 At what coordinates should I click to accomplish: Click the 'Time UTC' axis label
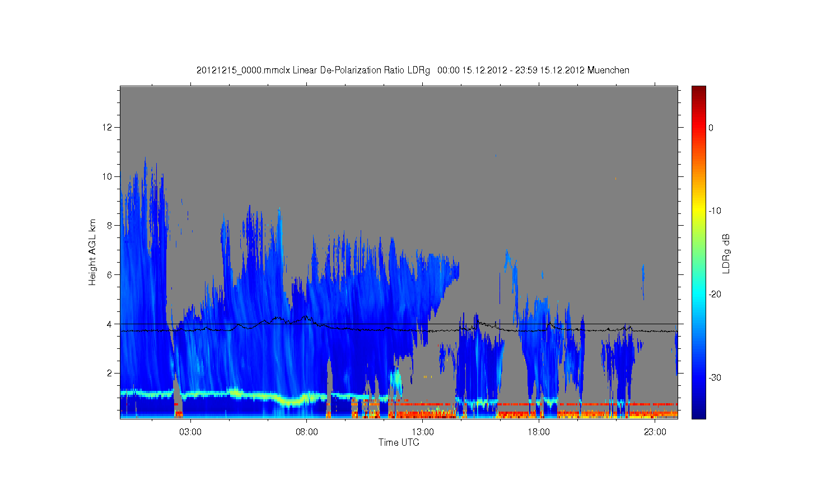click(x=399, y=442)
